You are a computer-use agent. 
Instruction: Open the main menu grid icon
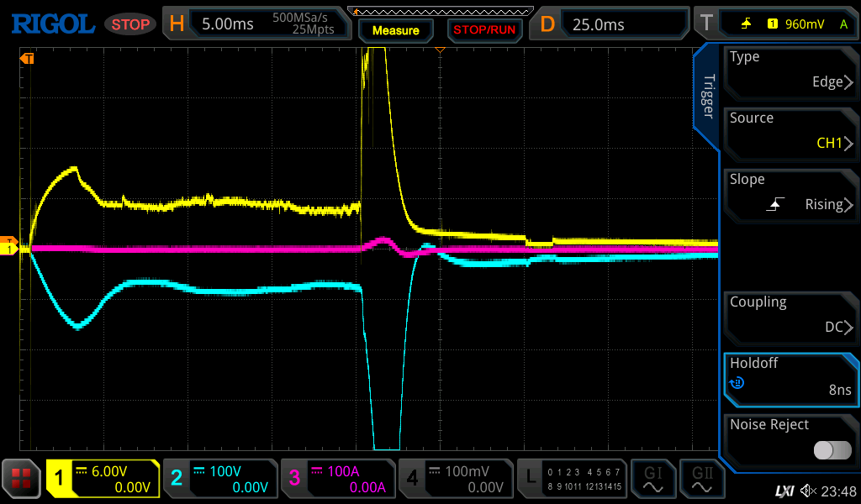(x=22, y=479)
